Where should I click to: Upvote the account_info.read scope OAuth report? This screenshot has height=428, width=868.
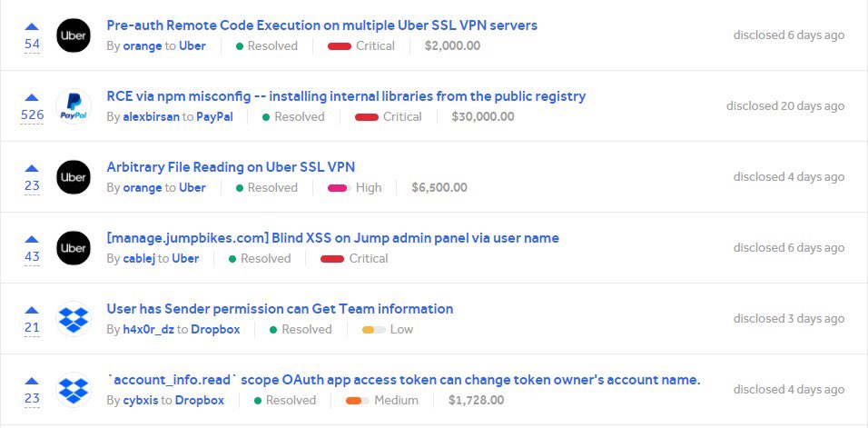(x=32, y=381)
